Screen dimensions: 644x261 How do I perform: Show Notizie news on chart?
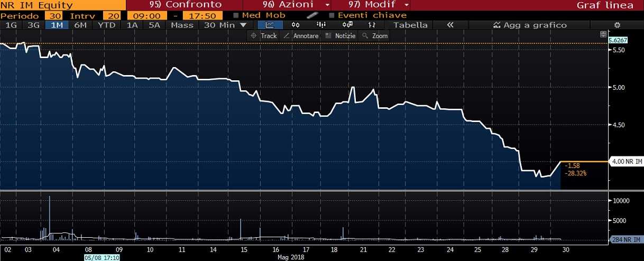coord(339,35)
